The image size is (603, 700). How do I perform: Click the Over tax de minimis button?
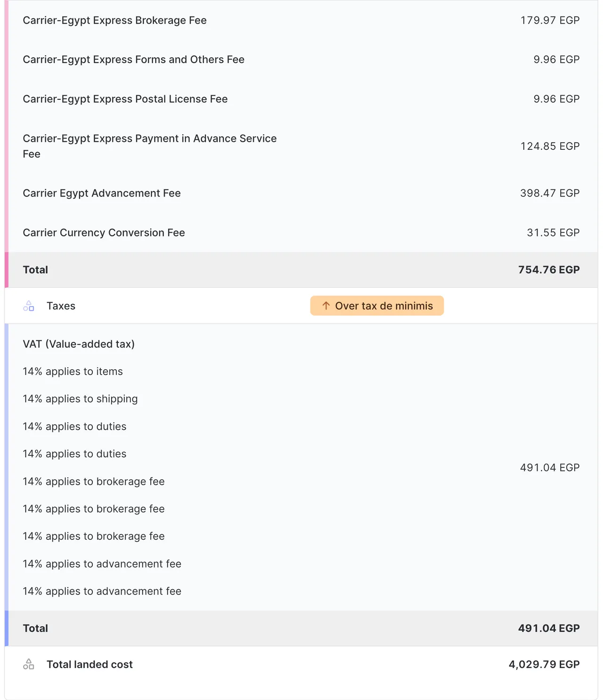[376, 306]
